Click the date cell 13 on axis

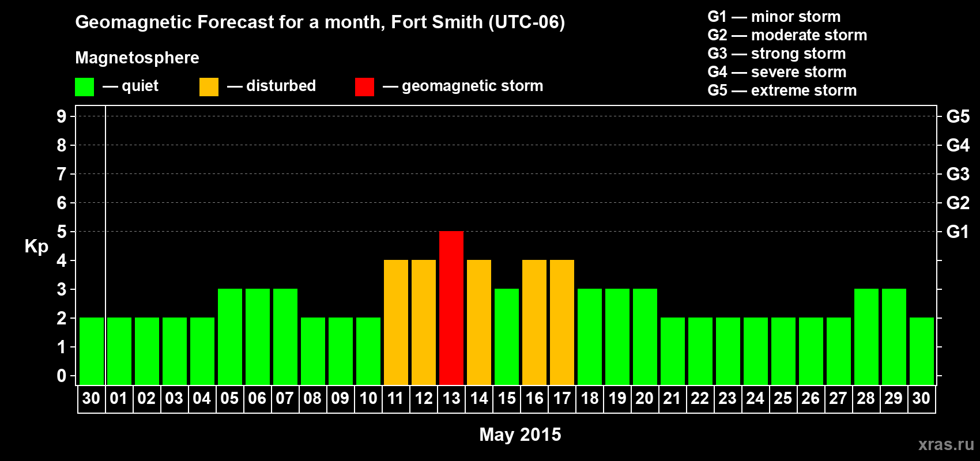(x=451, y=399)
